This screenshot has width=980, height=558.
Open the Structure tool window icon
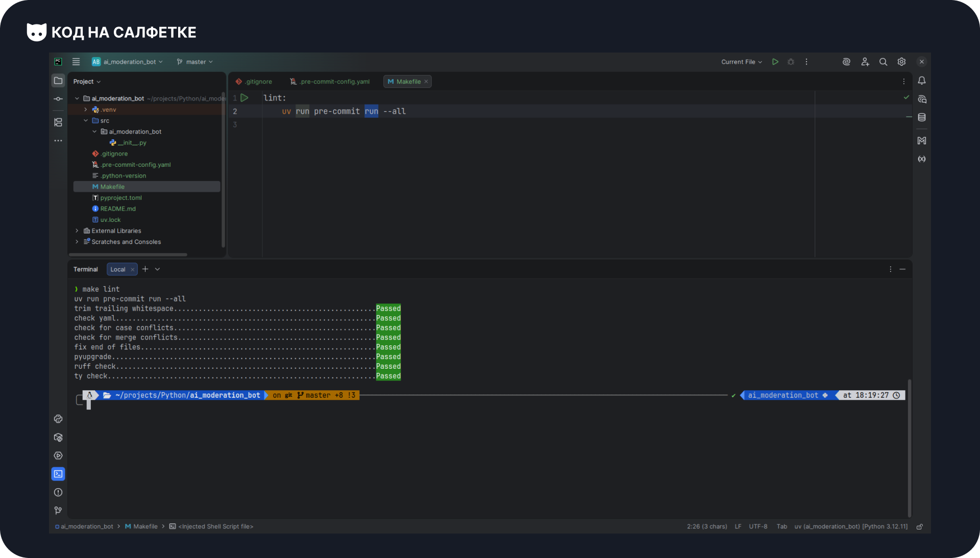pyautogui.click(x=58, y=122)
